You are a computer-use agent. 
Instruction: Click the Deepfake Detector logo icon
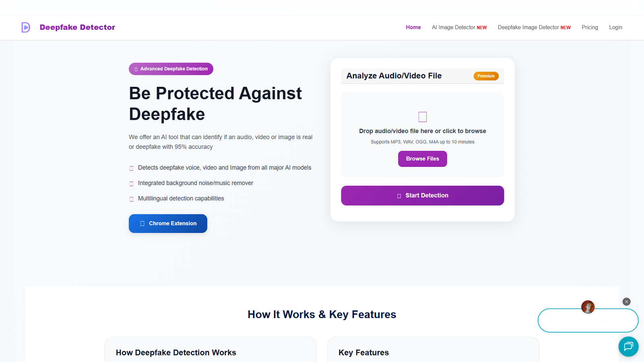pos(25,27)
